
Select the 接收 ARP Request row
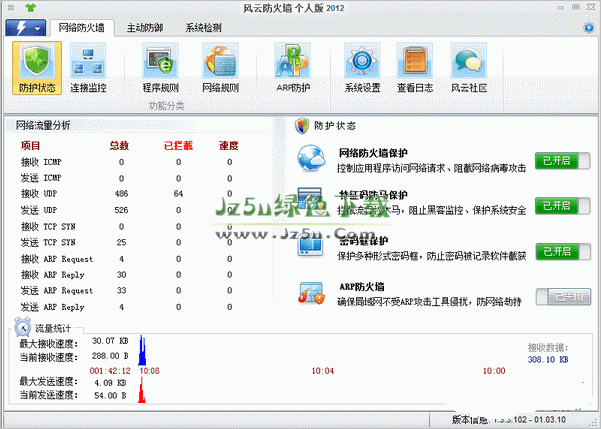(127, 259)
